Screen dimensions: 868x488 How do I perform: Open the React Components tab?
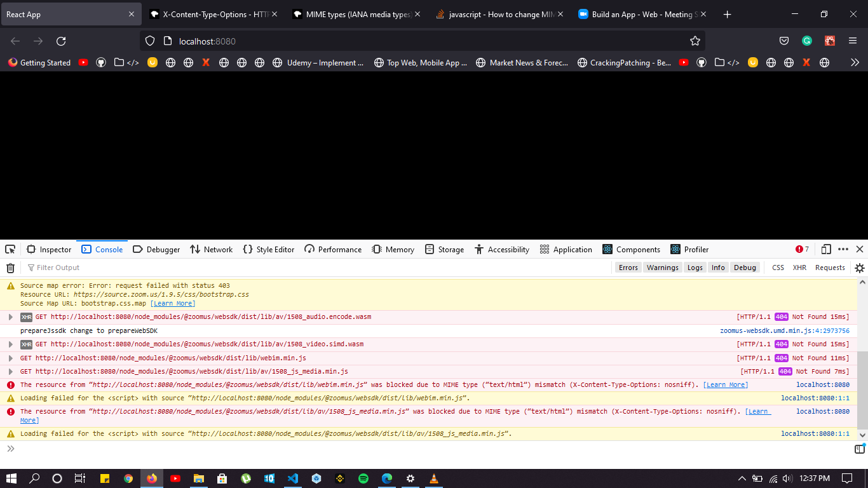pos(631,249)
